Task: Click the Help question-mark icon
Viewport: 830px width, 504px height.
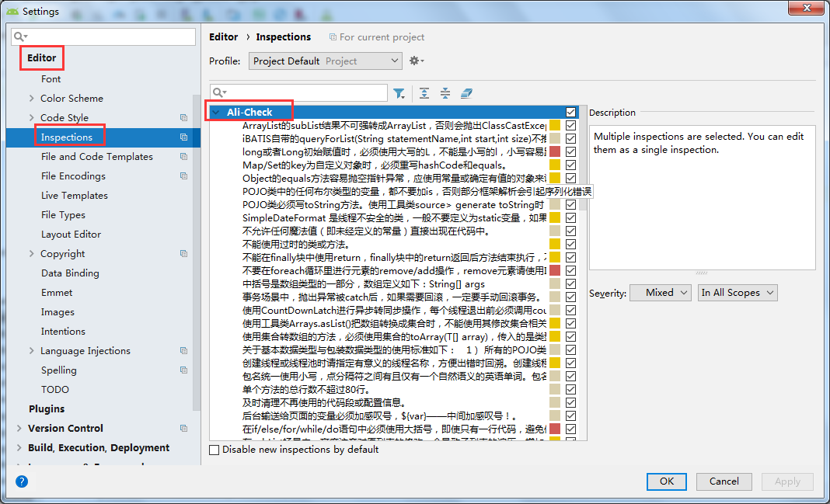Action: [22, 481]
